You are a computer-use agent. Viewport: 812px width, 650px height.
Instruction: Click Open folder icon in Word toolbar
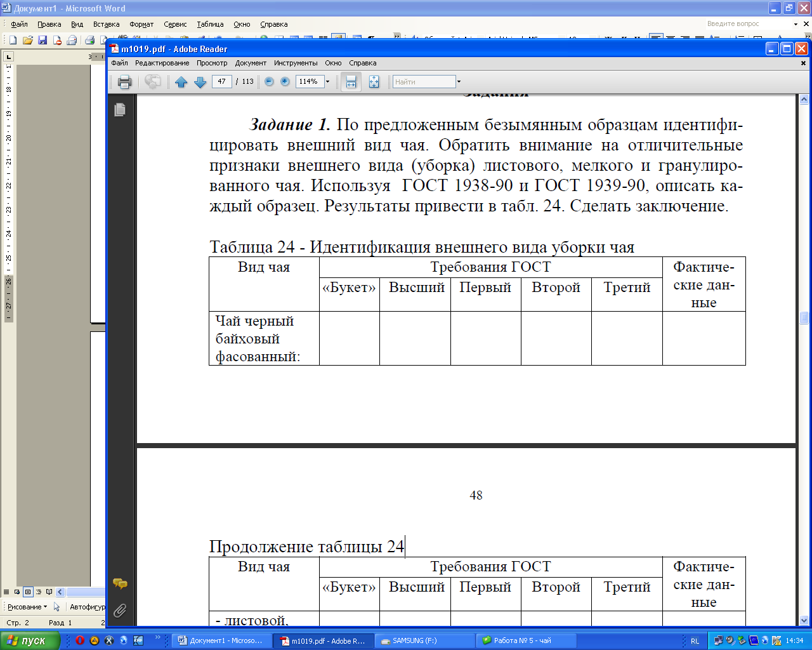[x=27, y=40]
